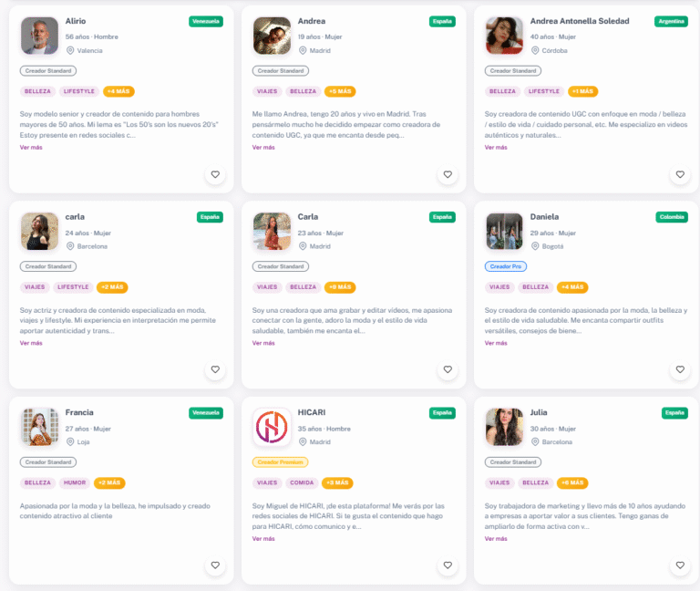Click the location pin icon next to Valencia
The image size is (700, 591).
pyautogui.click(x=70, y=51)
